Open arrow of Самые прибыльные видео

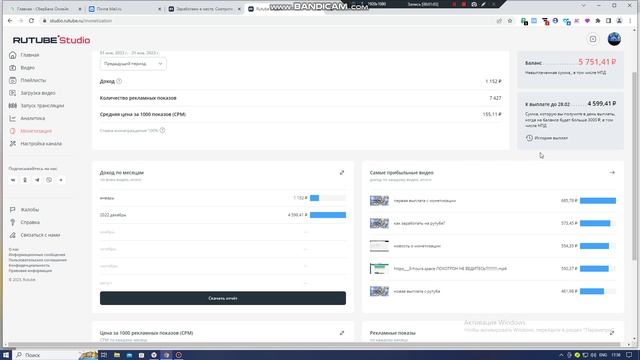click(612, 173)
